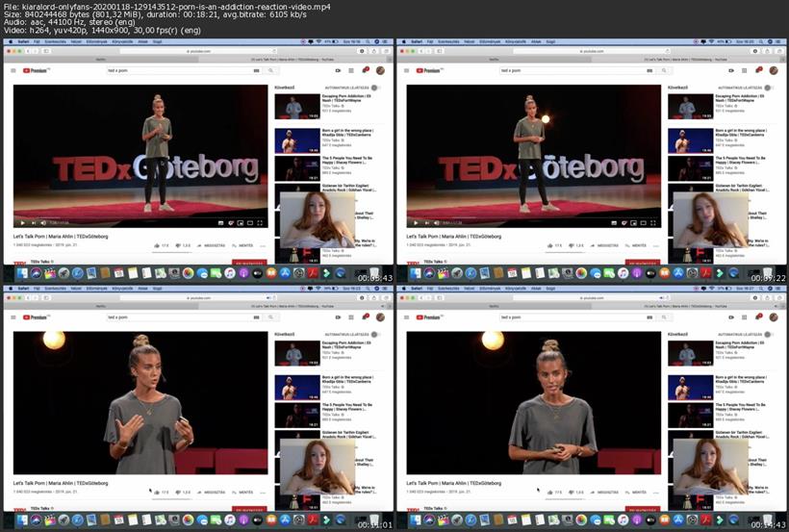Screen dimensions: 789x532
Task: Click the play button in the top-left frame's player
Action: tap(22, 222)
